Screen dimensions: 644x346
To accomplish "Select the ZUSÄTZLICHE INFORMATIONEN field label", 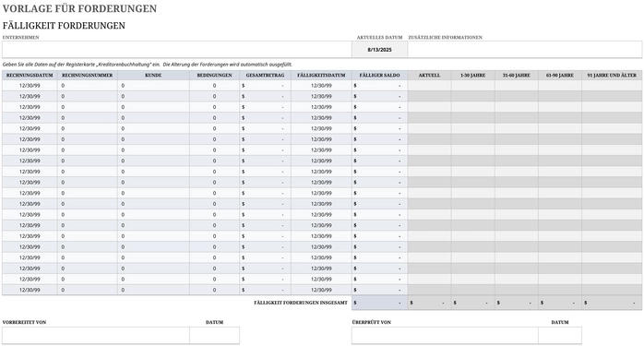I will point(446,38).
